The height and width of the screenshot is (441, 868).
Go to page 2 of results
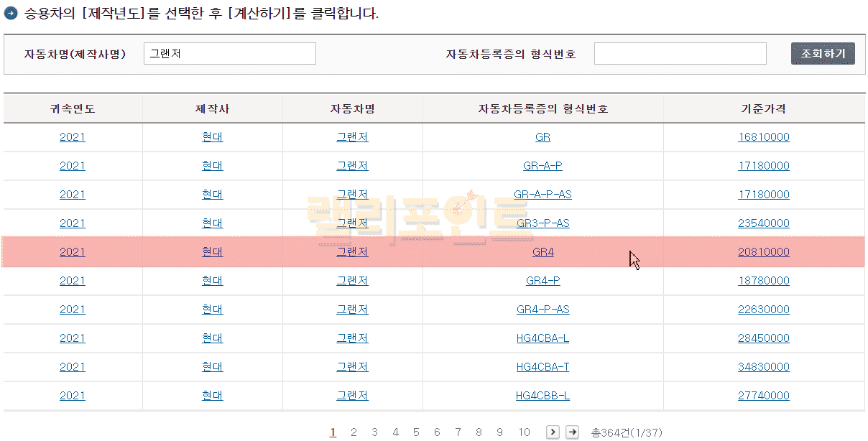pyautogui.click(x=354, y=432)
